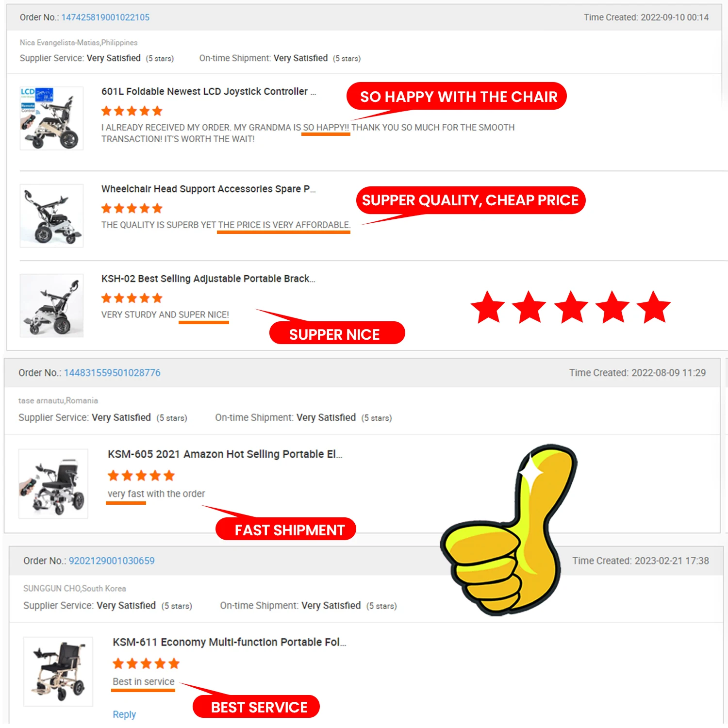Open the Wheelchair Head Support product thumbnail
This screenshot has height=728, width=728.
coord(51,216)
